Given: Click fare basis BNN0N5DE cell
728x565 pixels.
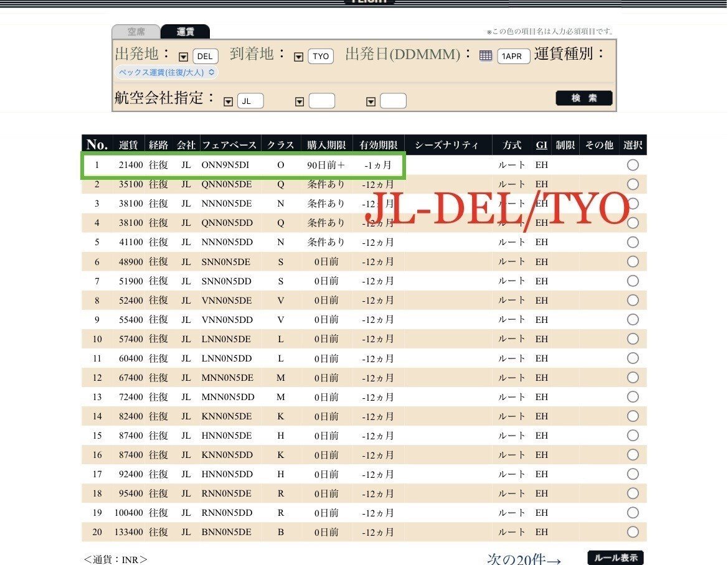Looking at the screenshot, I should pyautogui.click(x=226, y=532).
